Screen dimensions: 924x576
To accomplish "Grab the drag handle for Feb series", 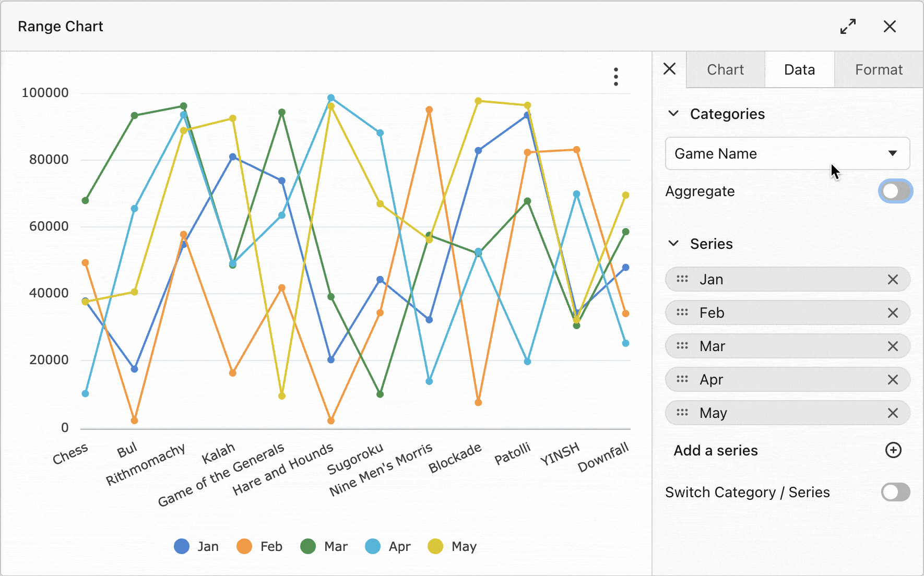I will point(682,313).
